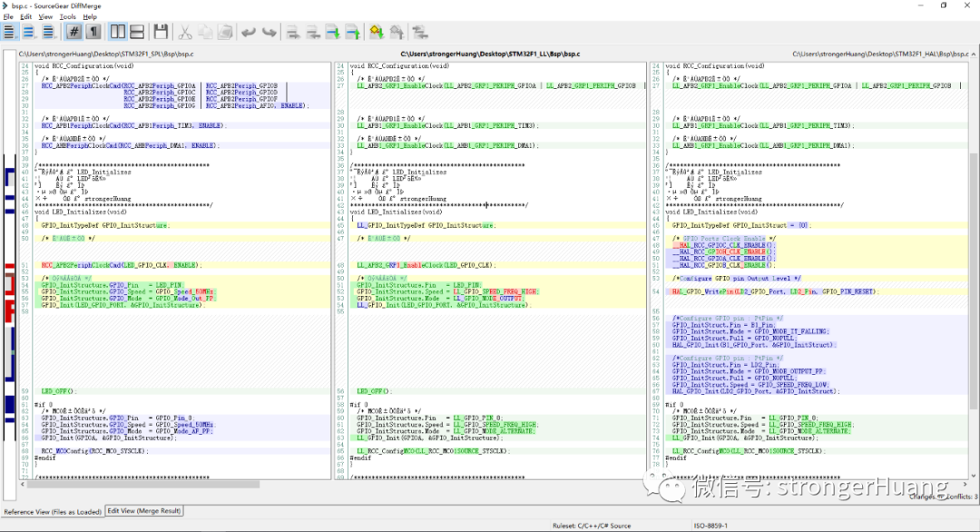Switch to Reference View (Files as Loaded) tab
Image resolution: width=980 pixels, height=532 pixels.
pyautogui.click(x=53, y=511)
